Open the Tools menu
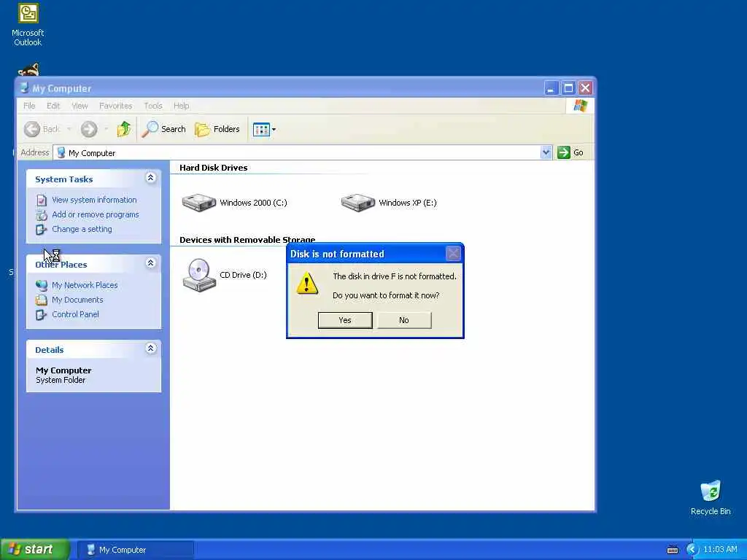This screenshot has width=747, height=560. (x=153, y=106)
